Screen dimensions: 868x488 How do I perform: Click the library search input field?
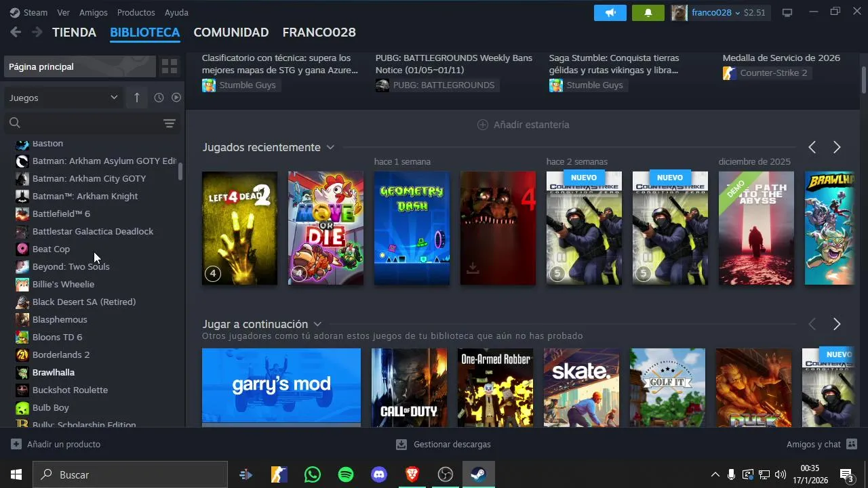pos(92,123)
